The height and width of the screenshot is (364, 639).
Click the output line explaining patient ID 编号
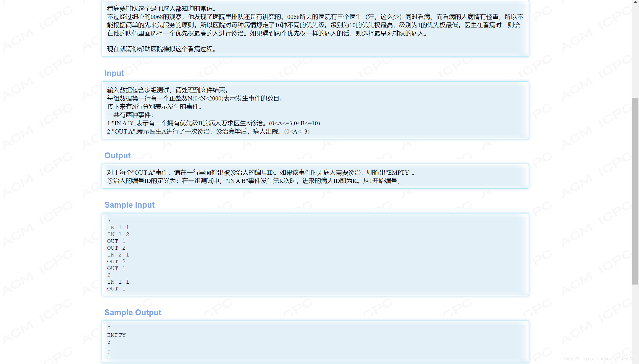point(254,181)
